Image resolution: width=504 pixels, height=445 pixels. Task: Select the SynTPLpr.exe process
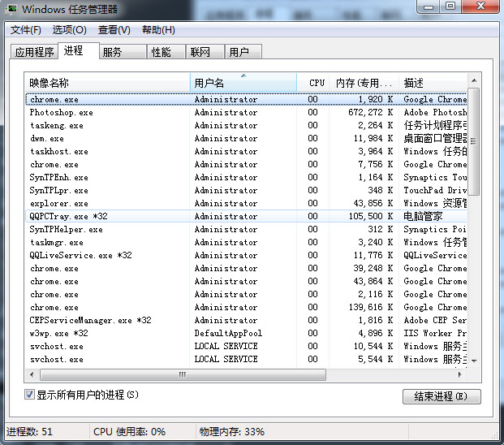coord(246,190)
